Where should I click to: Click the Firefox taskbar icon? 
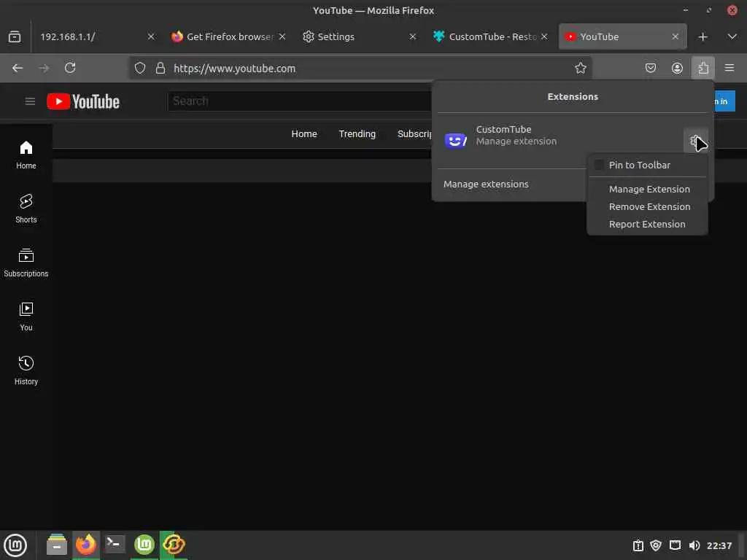pyautogui.click(x=86, y=545)
